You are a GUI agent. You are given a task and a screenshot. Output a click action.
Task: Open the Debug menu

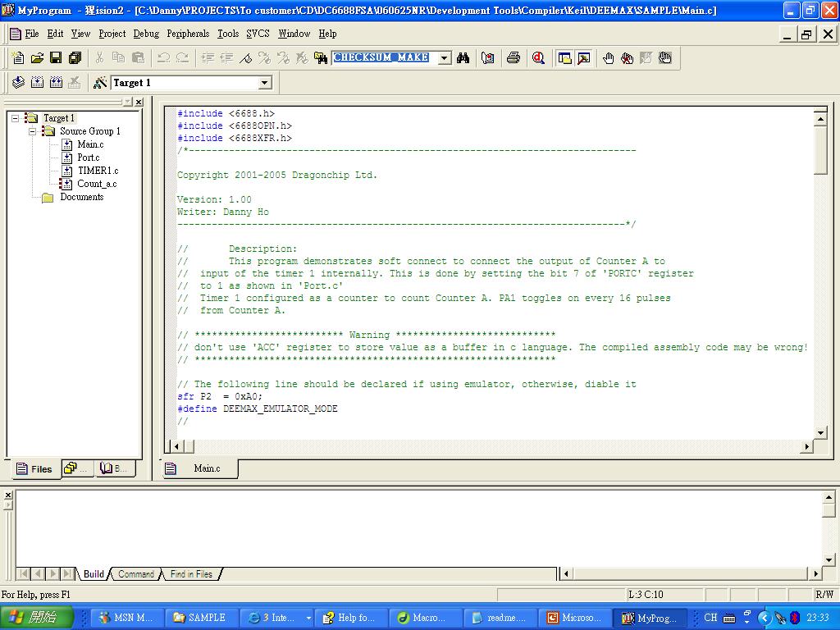pyautogui.click(x=146, y=34)
